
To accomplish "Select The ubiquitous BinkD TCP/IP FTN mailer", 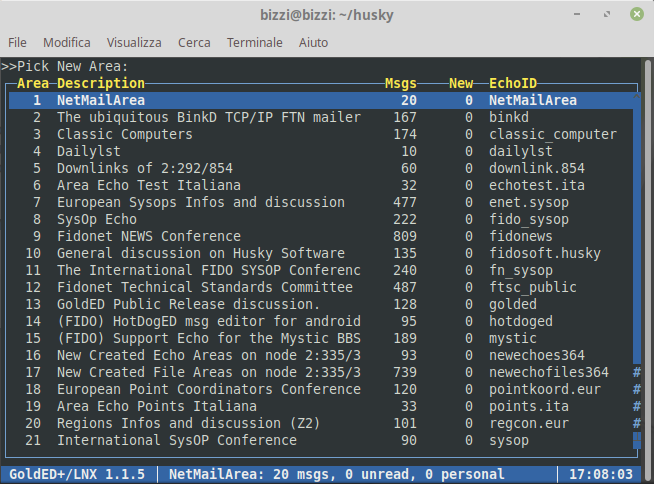I will (209, 117).
